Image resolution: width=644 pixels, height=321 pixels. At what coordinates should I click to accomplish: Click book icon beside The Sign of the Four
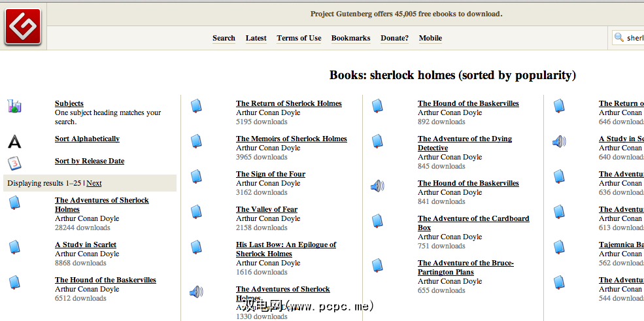pos(196,177)
